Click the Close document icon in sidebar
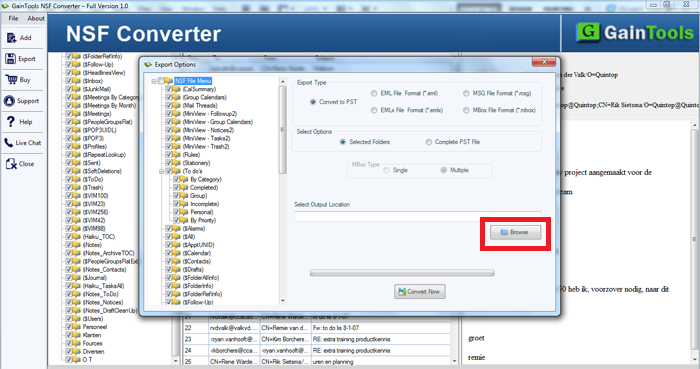700x369 pixels. (11, 164)
